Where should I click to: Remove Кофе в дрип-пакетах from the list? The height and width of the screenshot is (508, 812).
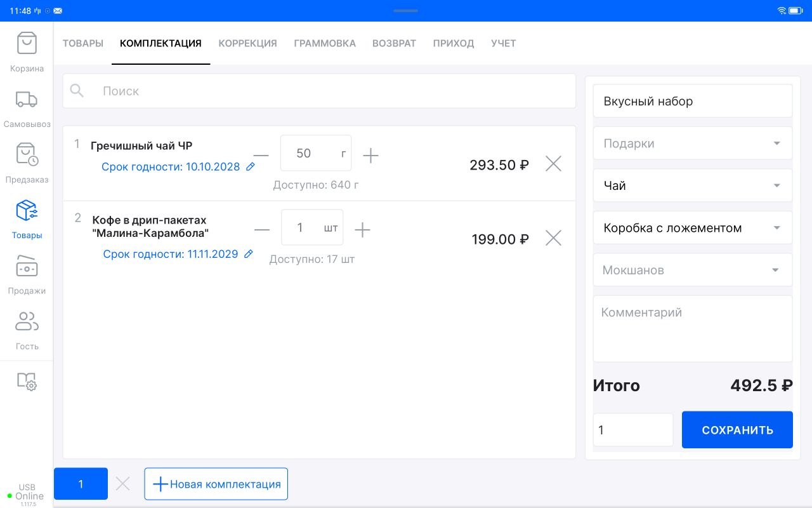point(553,237)
